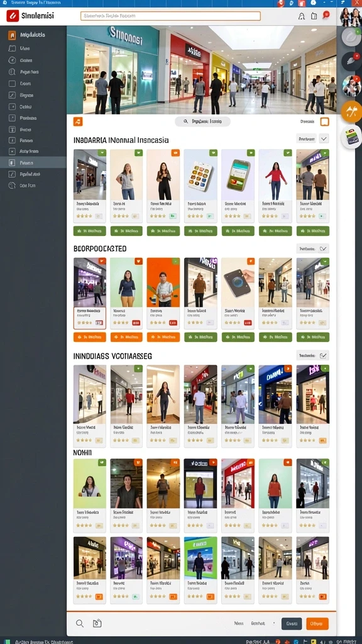
Task: Click the grey search pill below the banner
Action: (202, 121)
